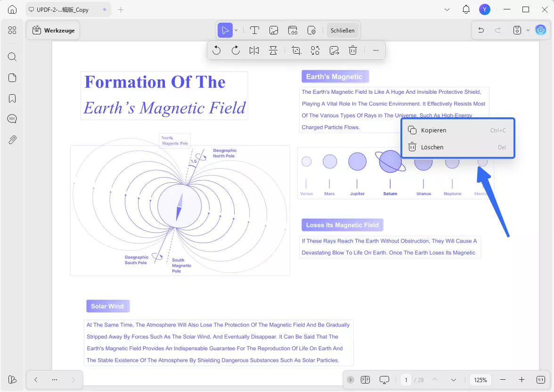Collapse the bottom toolbar arrow
The width and height of the screenshot is (554, 392).
(x=350, y=380)
